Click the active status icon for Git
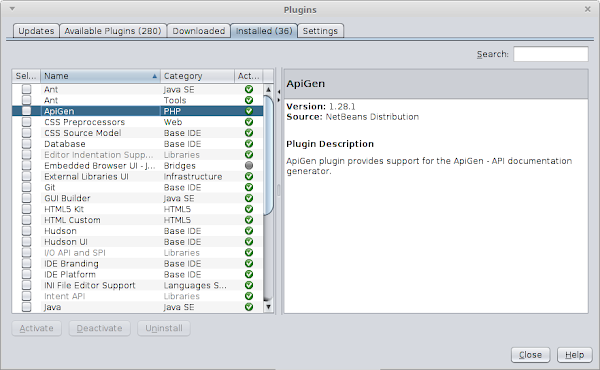Image resolution: width=600 pixels, height=370 pixels. pos(249,187)
